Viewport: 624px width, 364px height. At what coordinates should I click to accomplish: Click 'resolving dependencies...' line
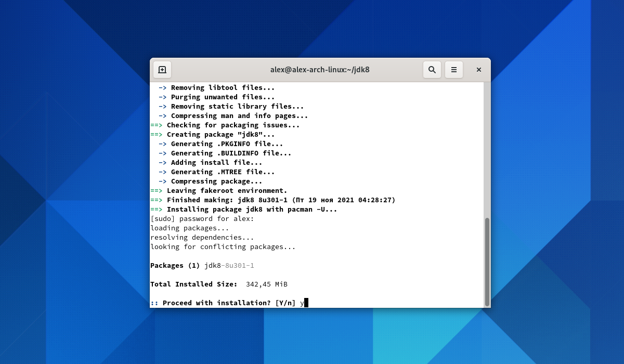click(x=202, y=238)
